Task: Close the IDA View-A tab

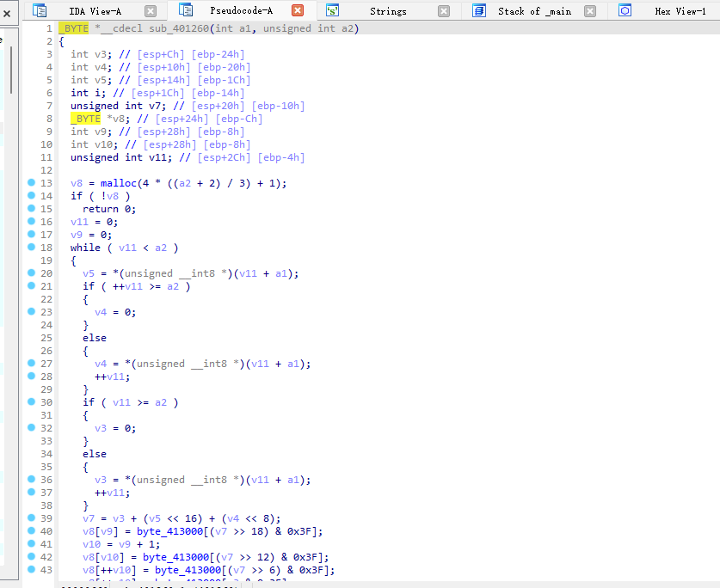Action: 151,11
